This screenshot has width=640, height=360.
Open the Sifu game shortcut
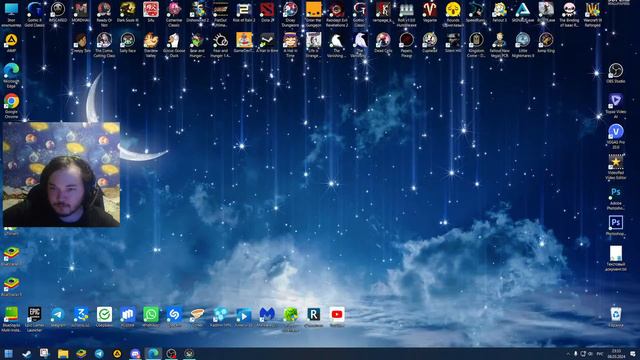coord(151,12)
